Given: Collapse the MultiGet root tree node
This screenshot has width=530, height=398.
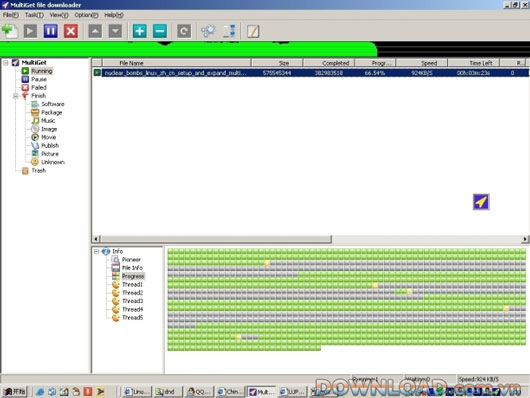Looking at the screenshot, I should pos(6,63).
